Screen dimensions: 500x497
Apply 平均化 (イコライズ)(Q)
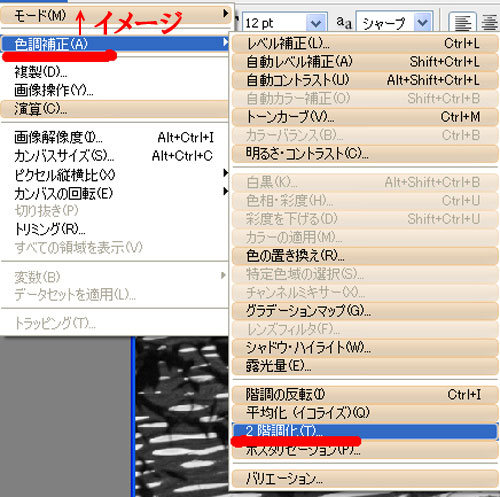365,413
